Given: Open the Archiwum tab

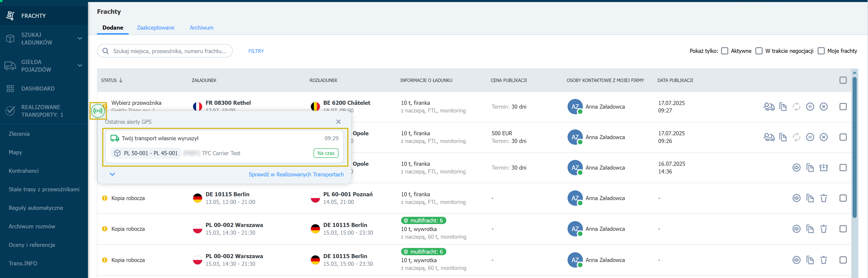Looking at the screenshot, I should [x=201, y=28].
